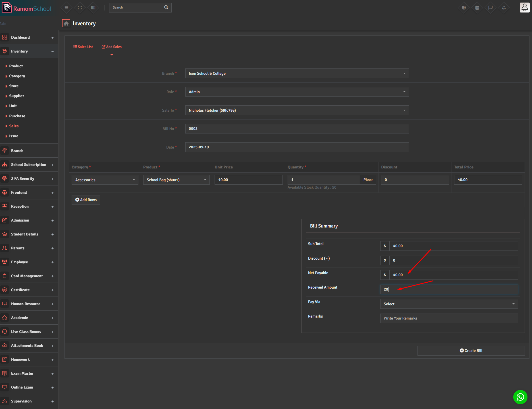Open Category under Inventory menu
The image size is (532, 409).
click(17, 76)
